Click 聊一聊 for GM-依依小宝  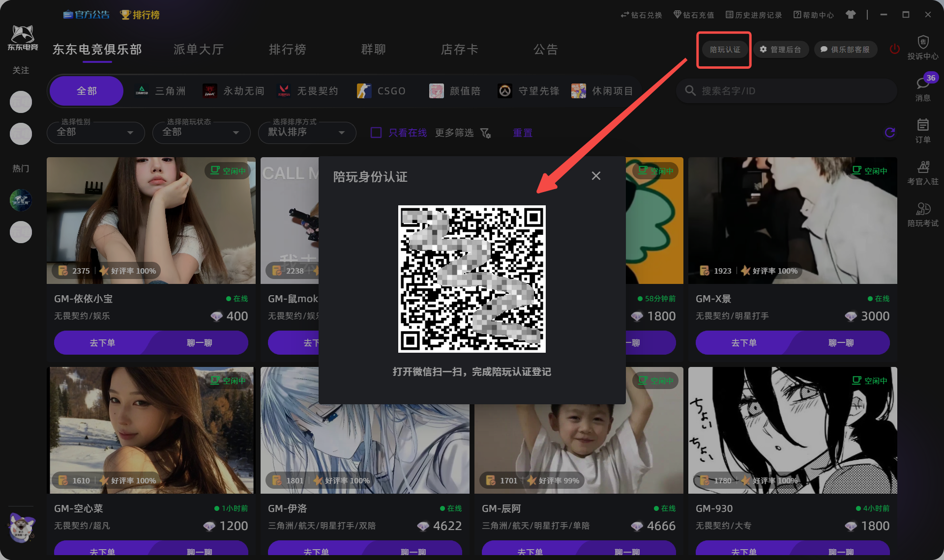pos(200,343)
